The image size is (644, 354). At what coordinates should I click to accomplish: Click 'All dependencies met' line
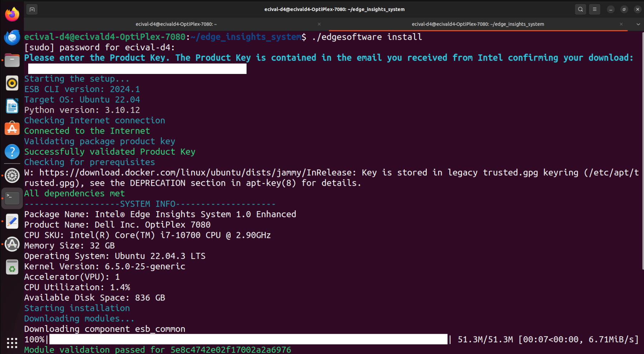click(75, 194)
